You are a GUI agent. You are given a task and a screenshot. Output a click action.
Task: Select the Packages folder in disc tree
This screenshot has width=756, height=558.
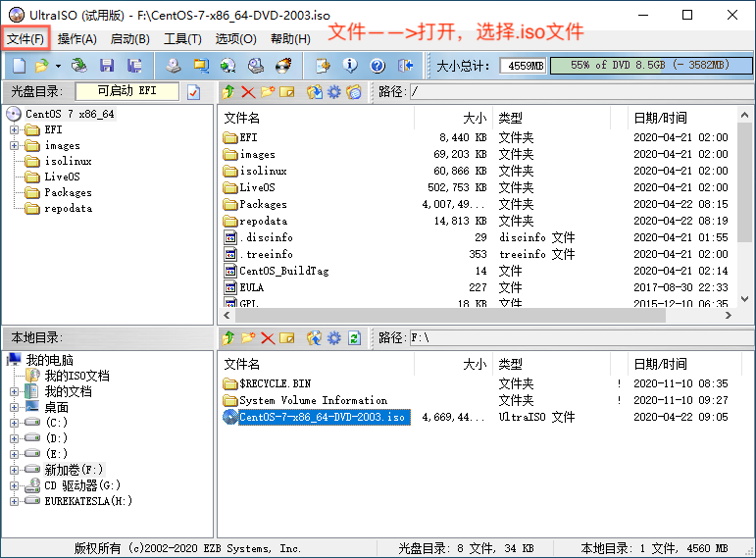pos(68,193)
